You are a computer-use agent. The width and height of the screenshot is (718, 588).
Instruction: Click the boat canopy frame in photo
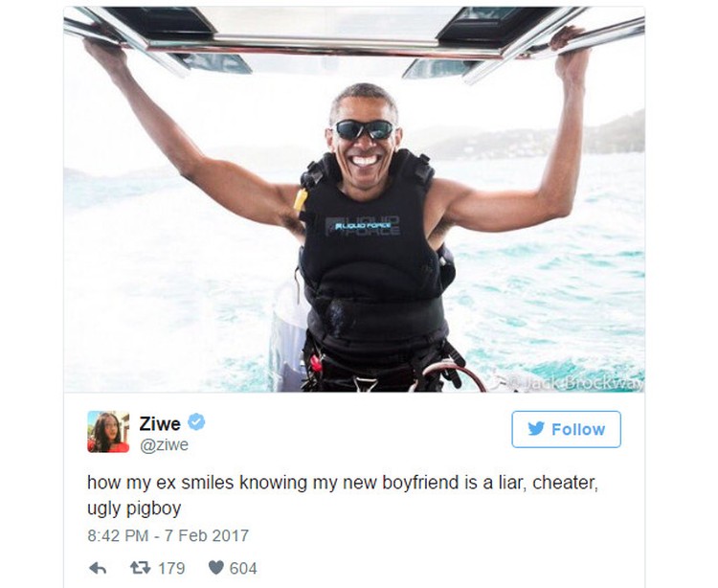coord(354,43)
